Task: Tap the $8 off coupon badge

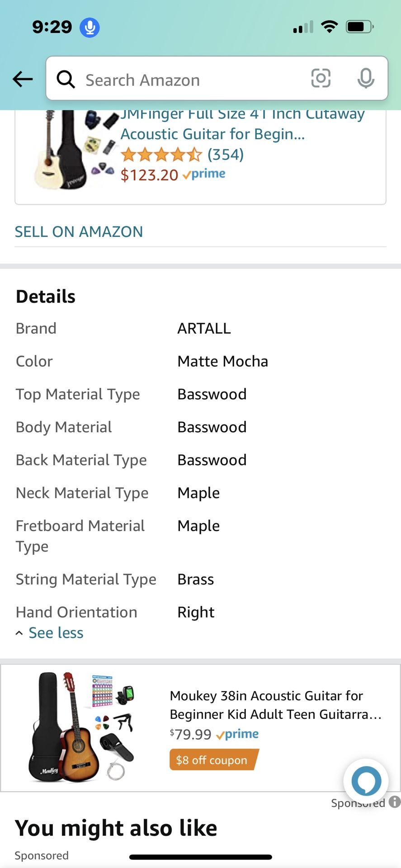Action: click(213, 760)
